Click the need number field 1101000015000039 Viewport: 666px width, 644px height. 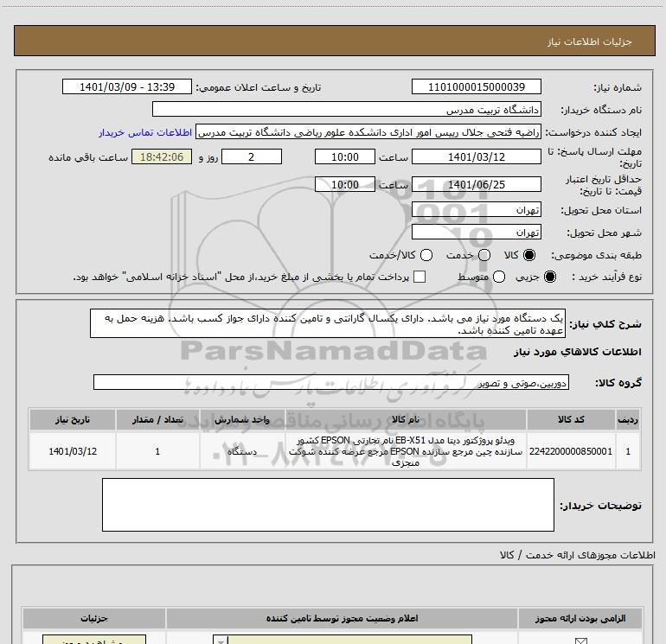pyautogui.click(x=476, y=87)
